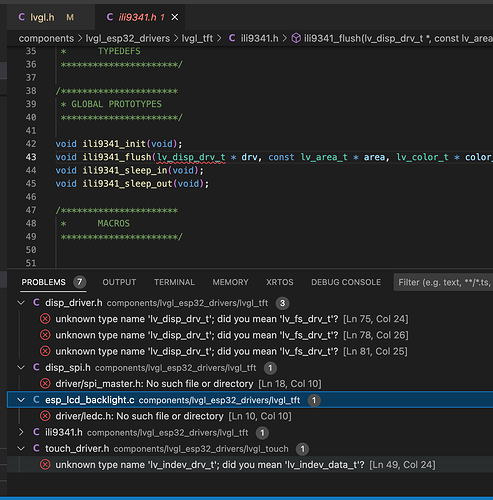493x500 pixels.
Task: Click the error icon for lv_indev_drv_t problem
Action: [x=45, y=464]
